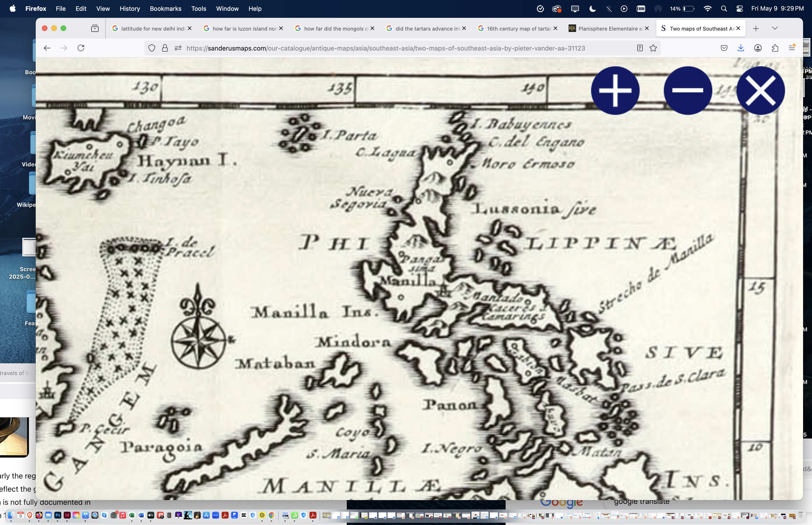Open extensions puzzle-piece menu

coord(775,48)
